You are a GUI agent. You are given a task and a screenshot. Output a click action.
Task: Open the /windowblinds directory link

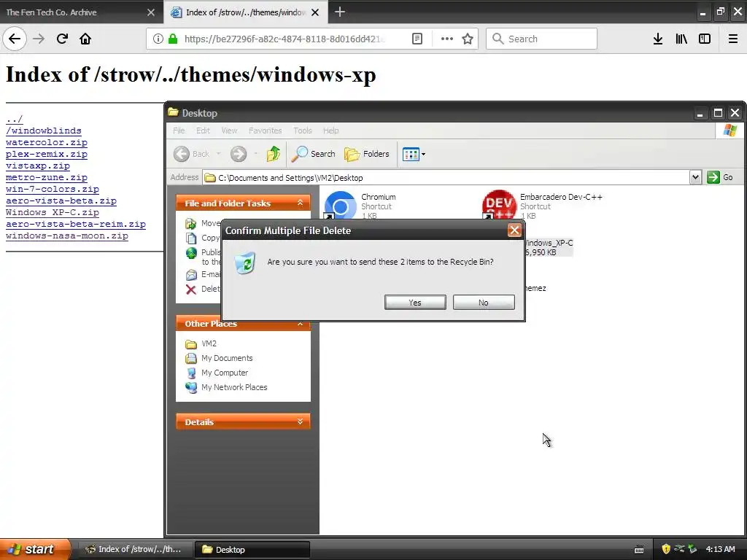tap(43, 131)
